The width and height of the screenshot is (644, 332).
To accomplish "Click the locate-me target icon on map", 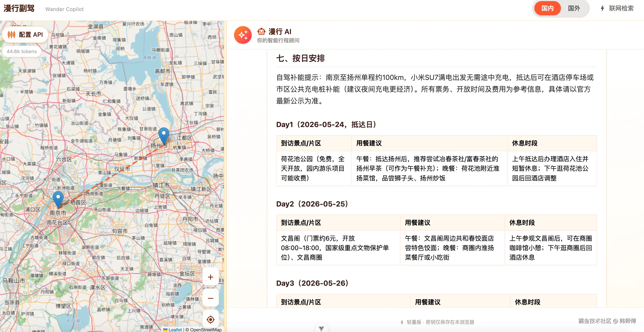I will point(210,319).
